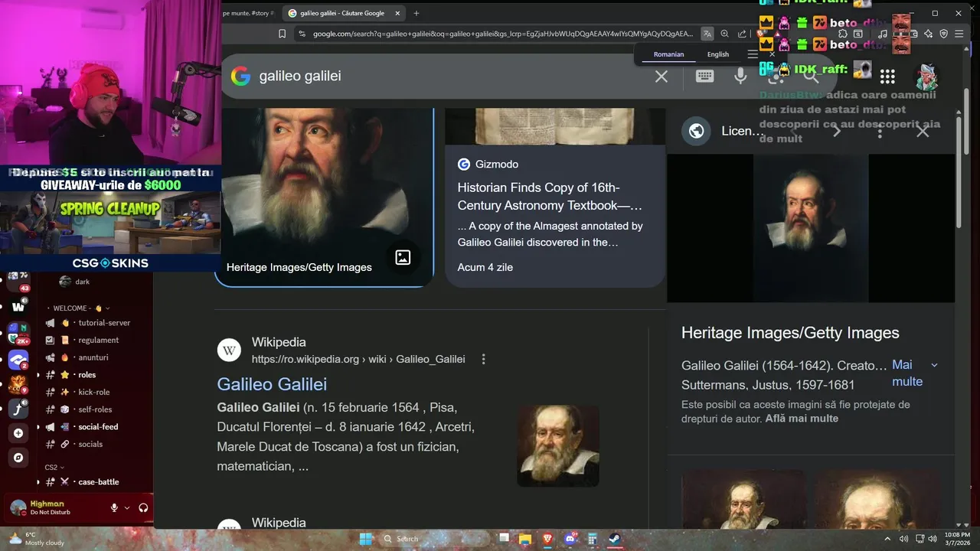Click the zoom magnifier in the address bar
980x551 pixels.
724,34
